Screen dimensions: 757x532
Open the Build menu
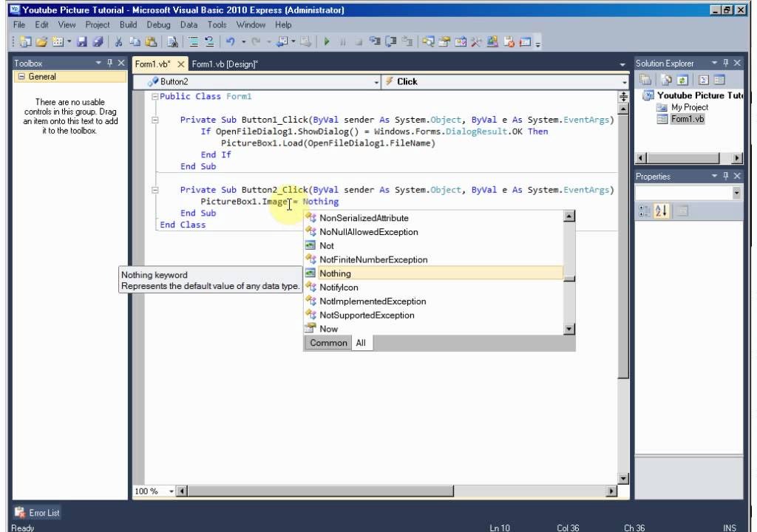coord(129,24)
